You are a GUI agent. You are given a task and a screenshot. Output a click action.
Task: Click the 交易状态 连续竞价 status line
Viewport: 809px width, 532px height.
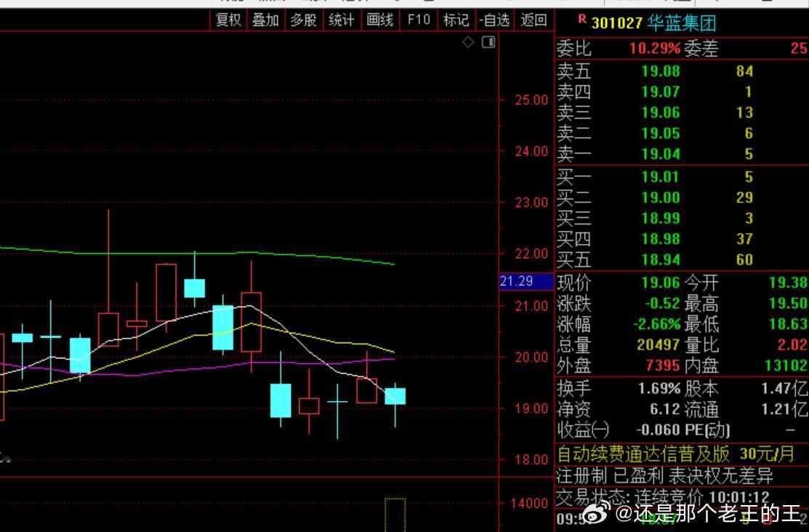[x=663, y=498]
